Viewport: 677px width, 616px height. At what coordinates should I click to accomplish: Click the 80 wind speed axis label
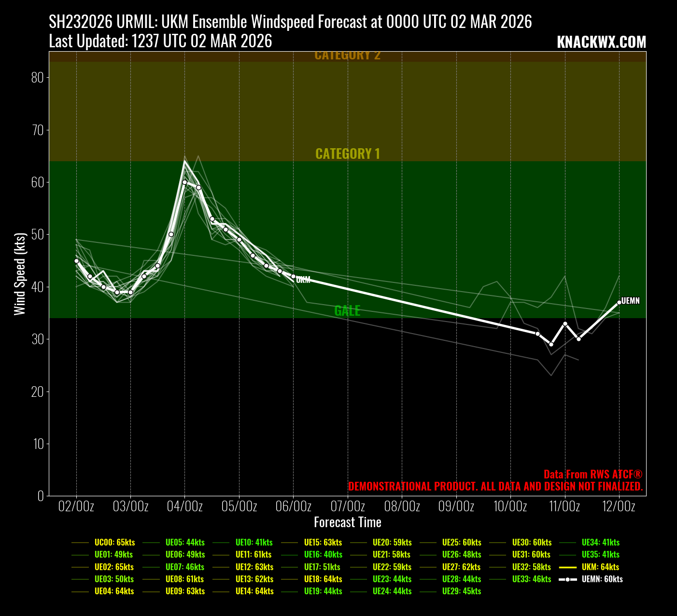[38, 77]
